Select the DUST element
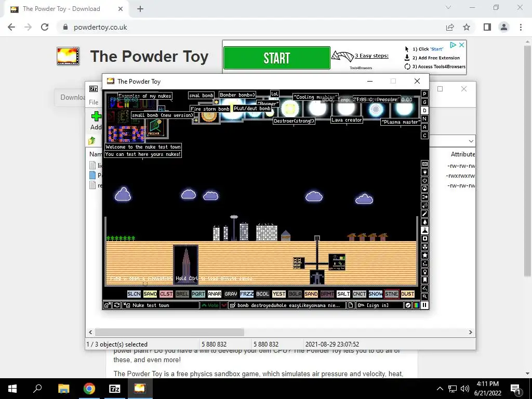The width and height of the screenshot is (532, 399). point(407,294)
